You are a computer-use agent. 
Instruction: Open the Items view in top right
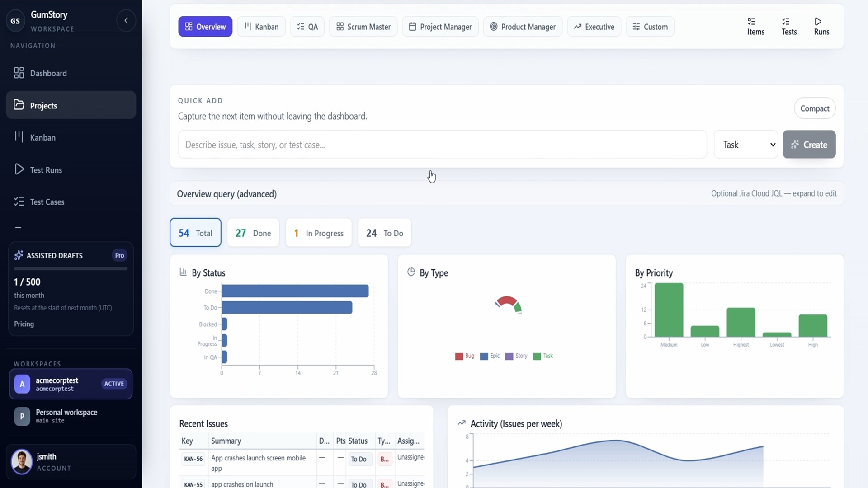click(755, 27)
